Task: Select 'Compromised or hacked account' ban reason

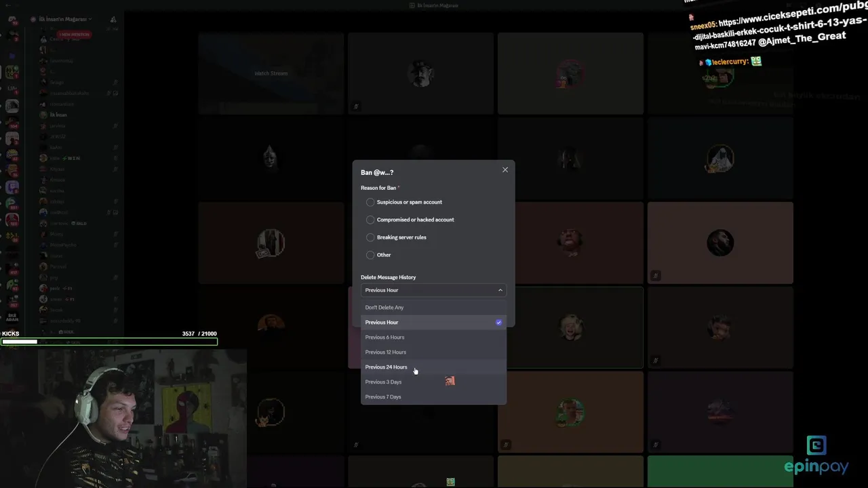Action: pos(411,220)
